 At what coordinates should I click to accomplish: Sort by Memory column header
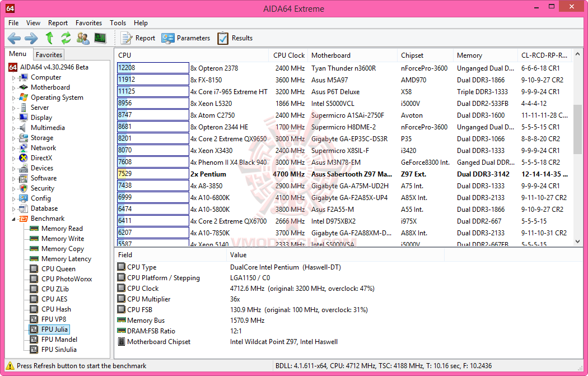486,55
